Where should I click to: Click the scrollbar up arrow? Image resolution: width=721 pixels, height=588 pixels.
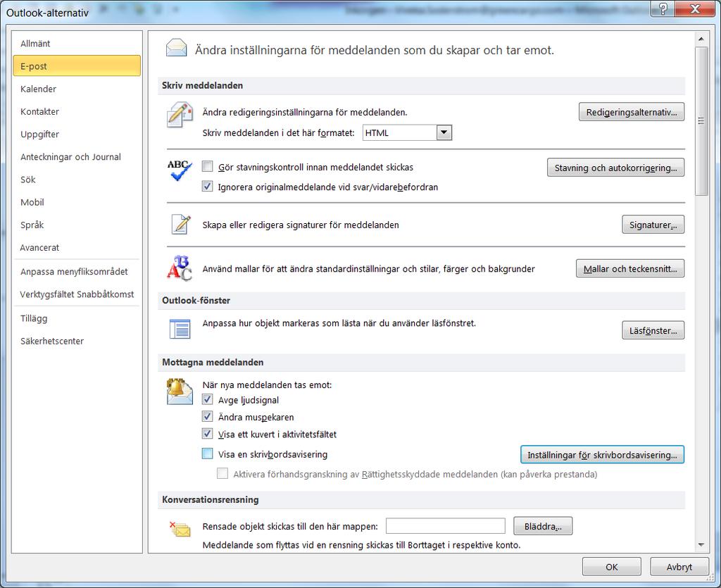point(701,39)
